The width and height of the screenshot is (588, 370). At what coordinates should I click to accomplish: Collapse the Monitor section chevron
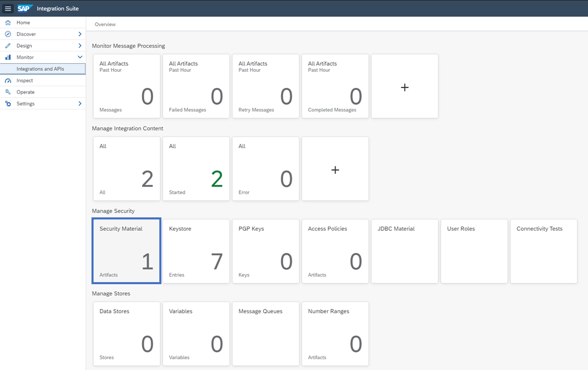[x=80, y=58]
